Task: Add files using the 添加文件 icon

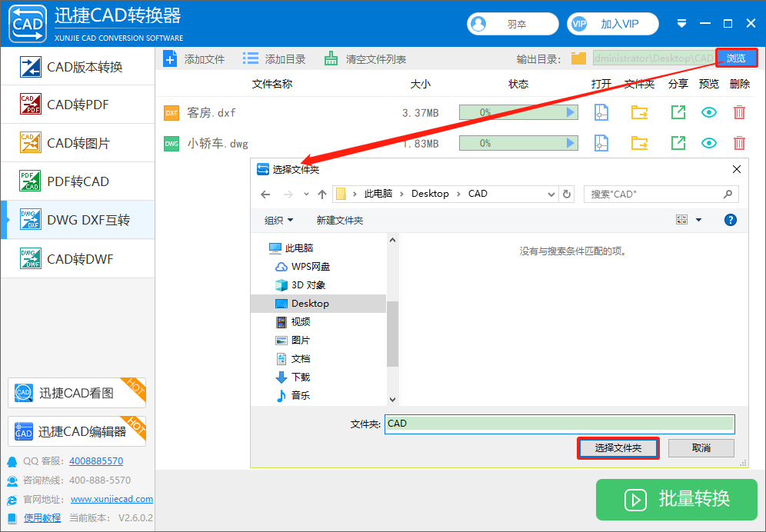Action: pos(170,58)
